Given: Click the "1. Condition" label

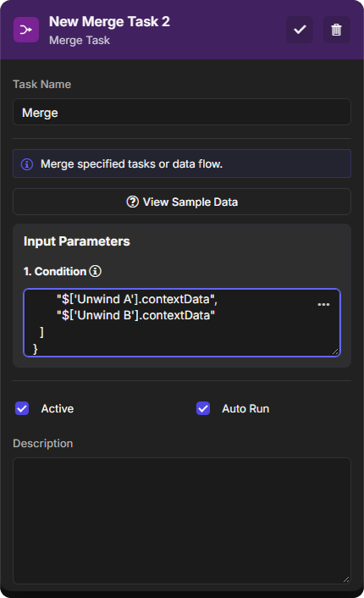Looking at the screenshot, I should point(55,271).
